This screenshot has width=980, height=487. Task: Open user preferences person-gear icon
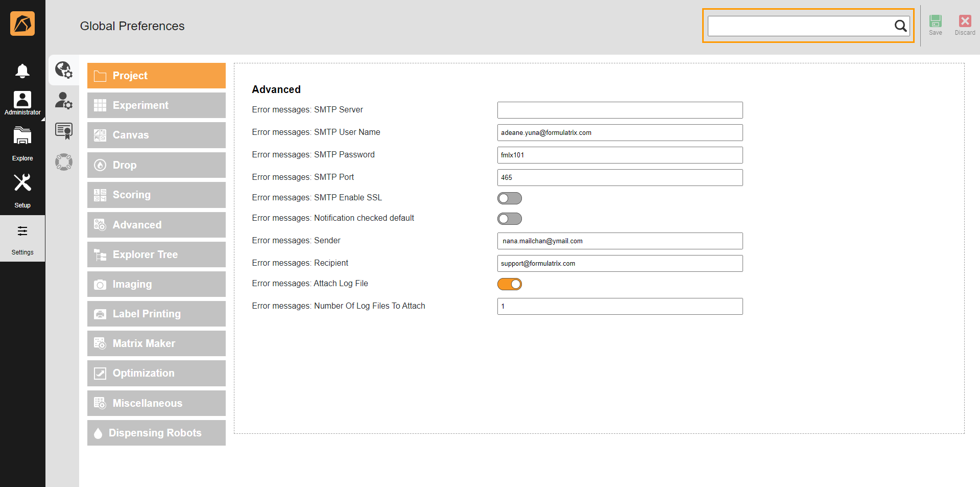click(64, 101)
